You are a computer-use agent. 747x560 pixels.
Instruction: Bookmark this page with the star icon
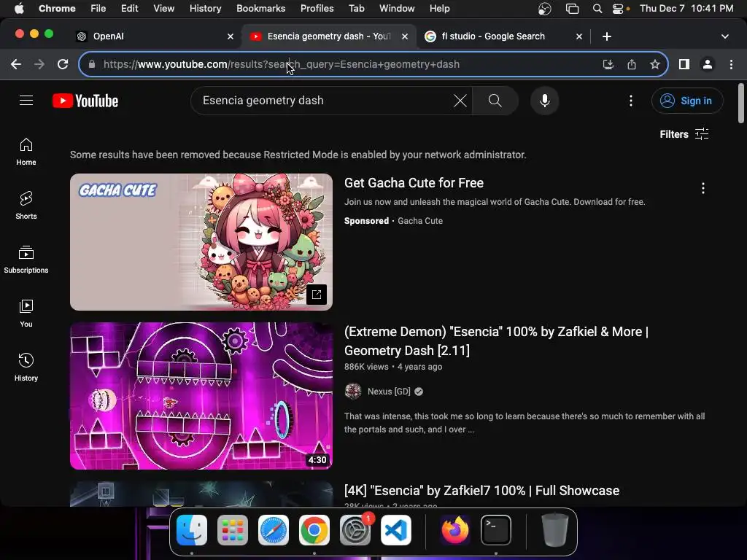(x=654, y=64)
